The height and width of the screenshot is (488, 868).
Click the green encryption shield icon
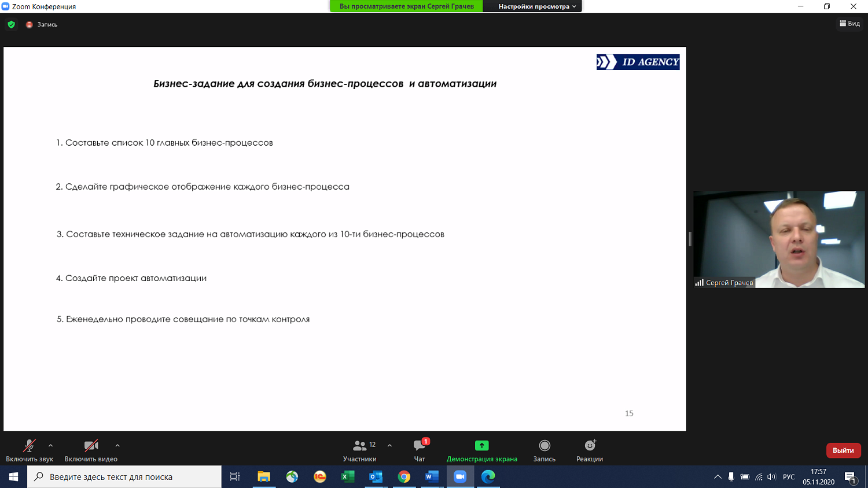[12, 24]
